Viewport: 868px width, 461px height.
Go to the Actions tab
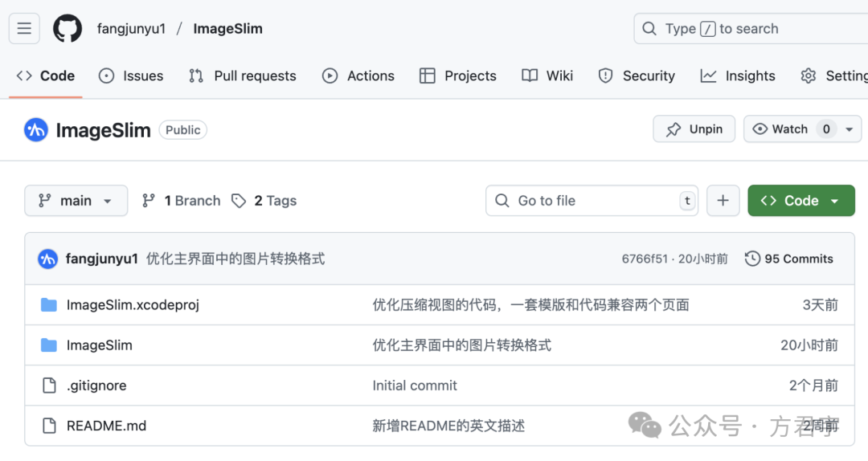[x=358, y=75]
